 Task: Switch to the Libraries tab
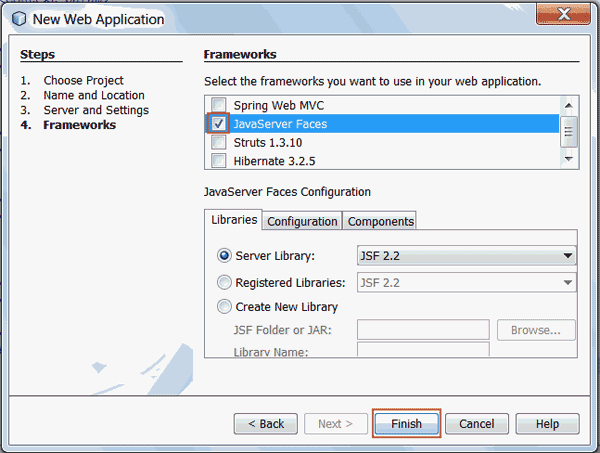(x=234, y=220)
